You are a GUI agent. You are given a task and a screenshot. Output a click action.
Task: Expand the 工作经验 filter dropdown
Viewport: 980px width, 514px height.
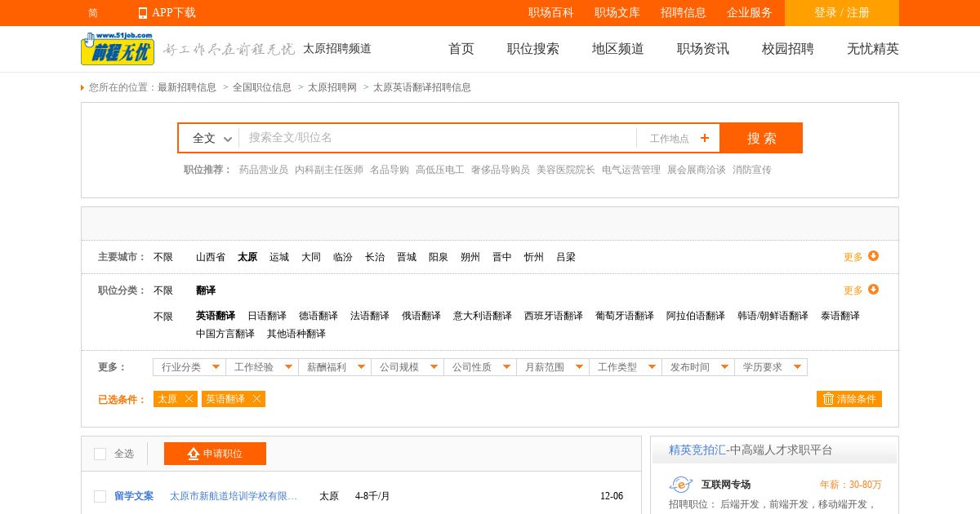pos(262,367)
